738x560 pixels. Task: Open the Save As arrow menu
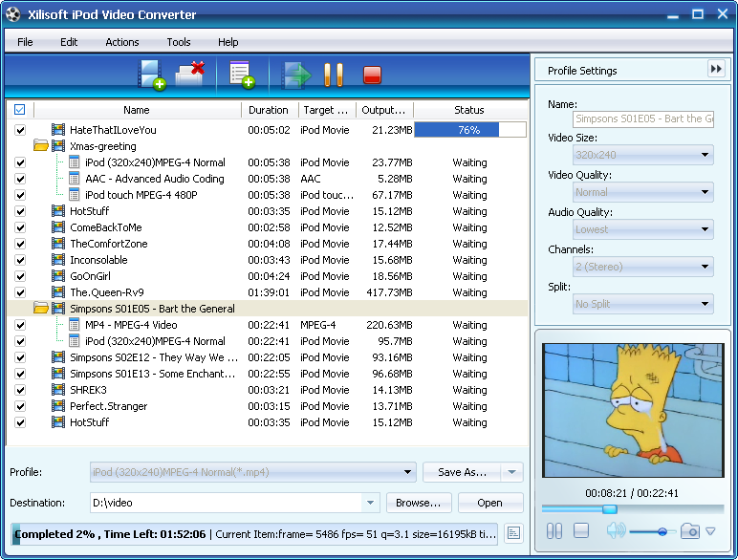tap(512, 472)
